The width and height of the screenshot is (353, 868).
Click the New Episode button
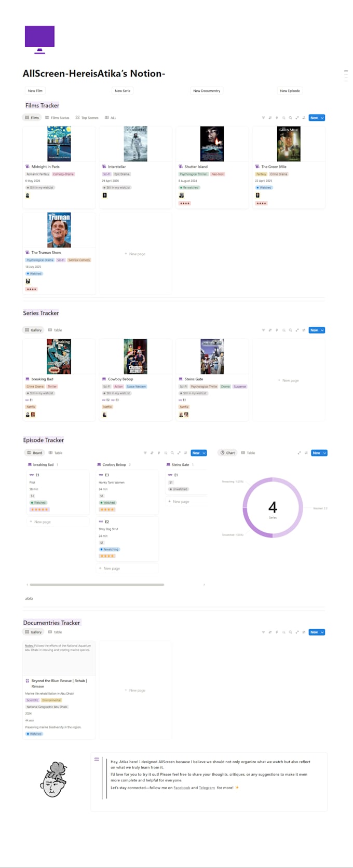(290, 91)
